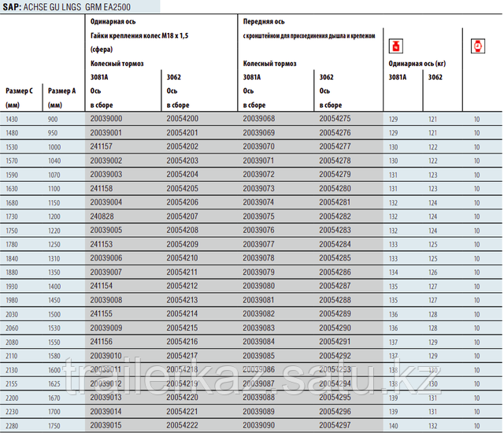Screen dimensions: 504x433
Task: Select part number 20054202
Action: [182, 146]
